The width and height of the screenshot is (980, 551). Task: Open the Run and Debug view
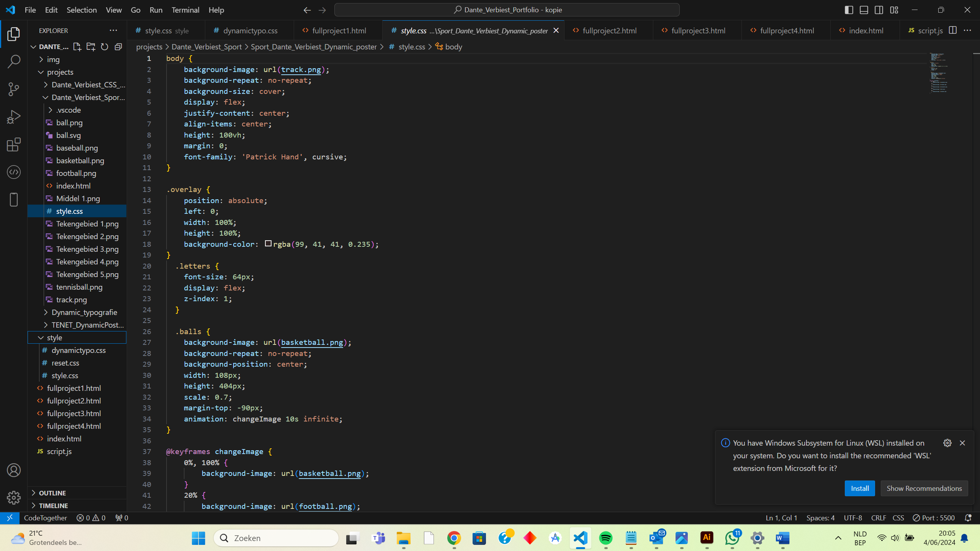[14, 116]
